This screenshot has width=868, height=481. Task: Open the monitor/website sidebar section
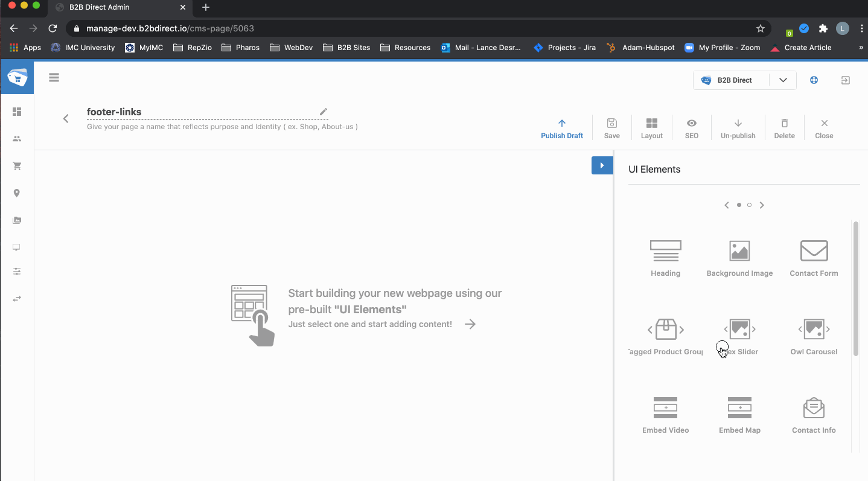click(x=17, y=247)
